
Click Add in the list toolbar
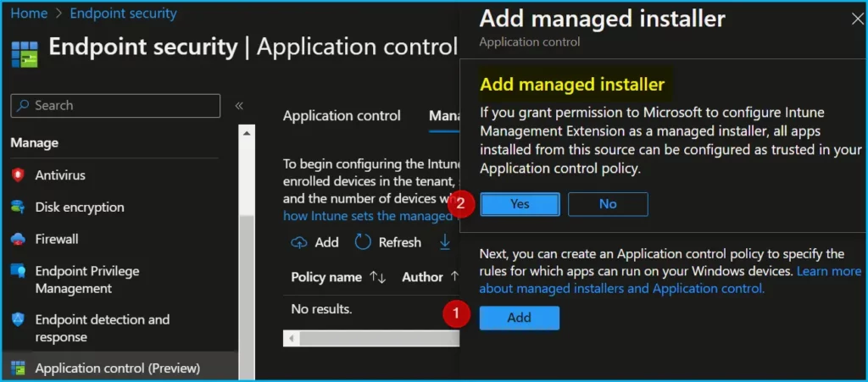315,243
